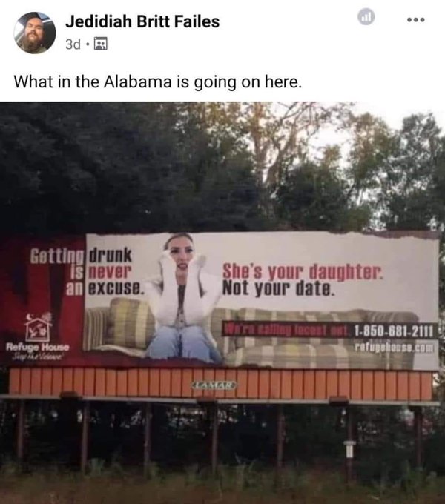Image resolution: width=445 pixels, height=504 pixels.
Task: Click the friends audience privacy icon
Action: point(101,44)
